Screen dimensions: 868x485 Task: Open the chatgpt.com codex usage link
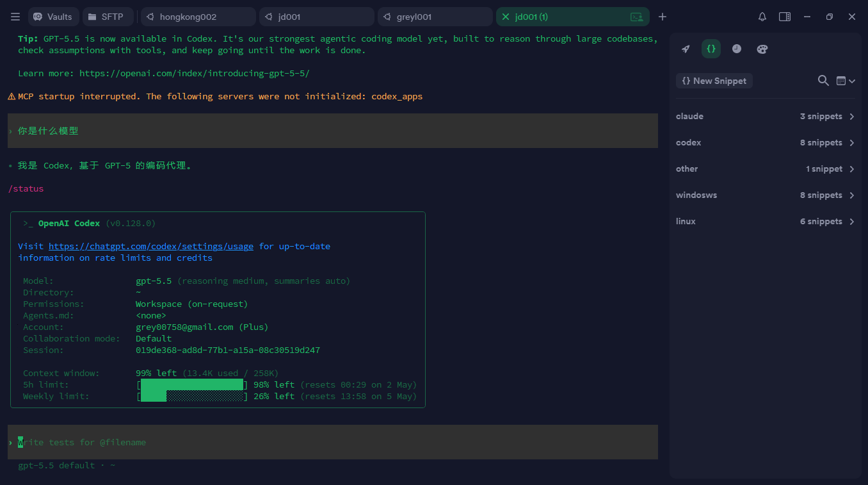[151, 246]
